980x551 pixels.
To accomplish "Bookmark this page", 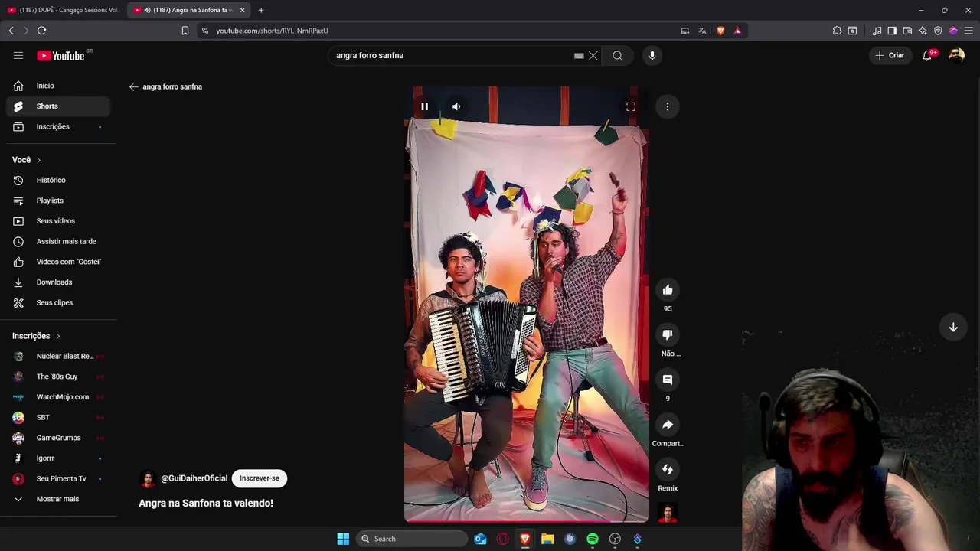I will [185, 31].
